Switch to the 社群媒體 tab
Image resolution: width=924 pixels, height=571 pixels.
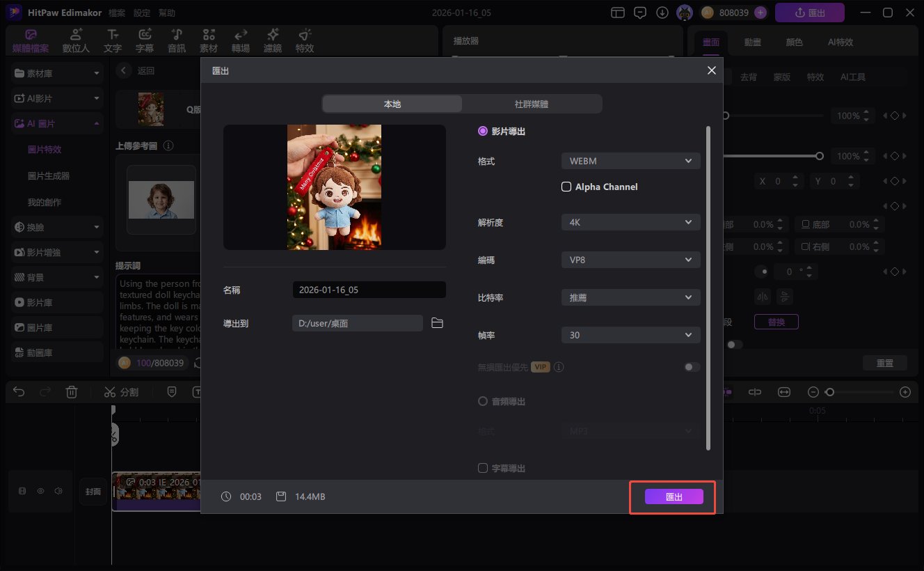tap(532, 103)
